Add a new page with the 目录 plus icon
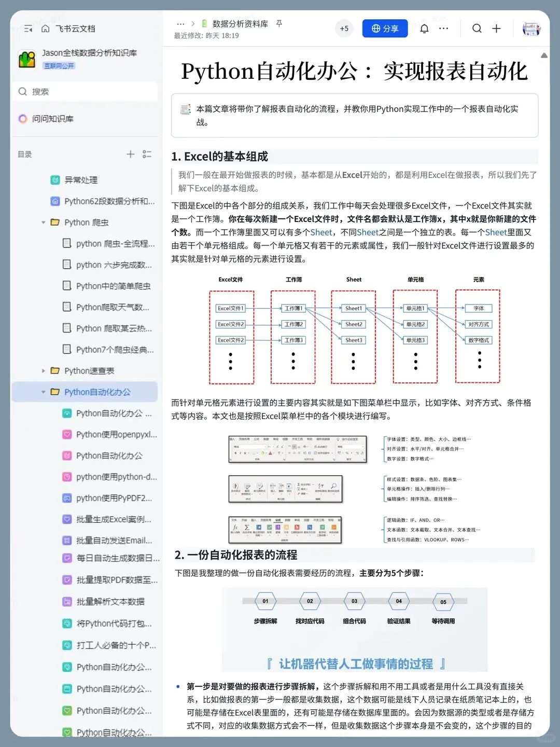 tap(131, 154)
